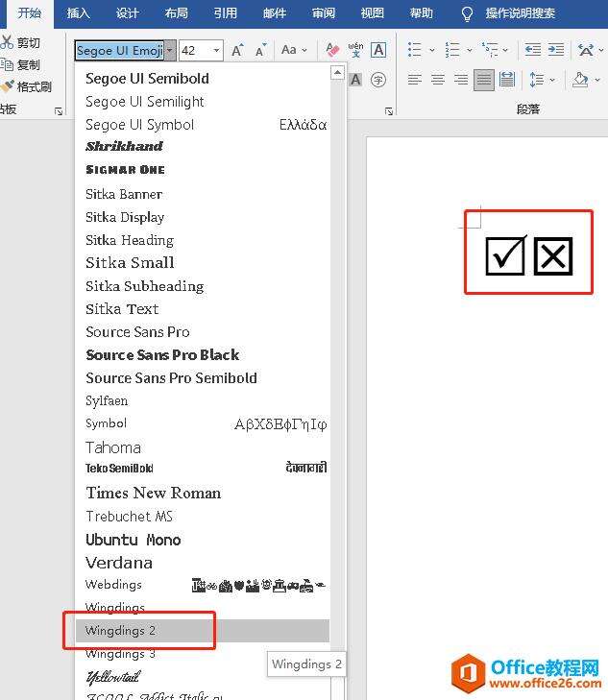Open the 视图 (View) tab
The width and height of the screenshot is (608, 700).
click(x=373, y=13)
